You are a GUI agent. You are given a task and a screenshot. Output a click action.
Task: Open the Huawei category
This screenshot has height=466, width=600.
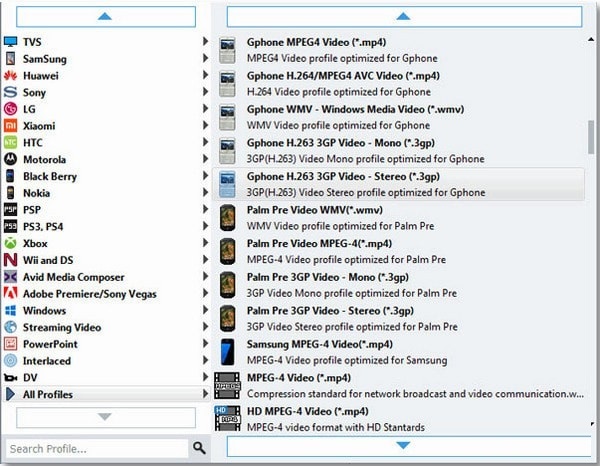pyautogui.click(x=106, y=75)
